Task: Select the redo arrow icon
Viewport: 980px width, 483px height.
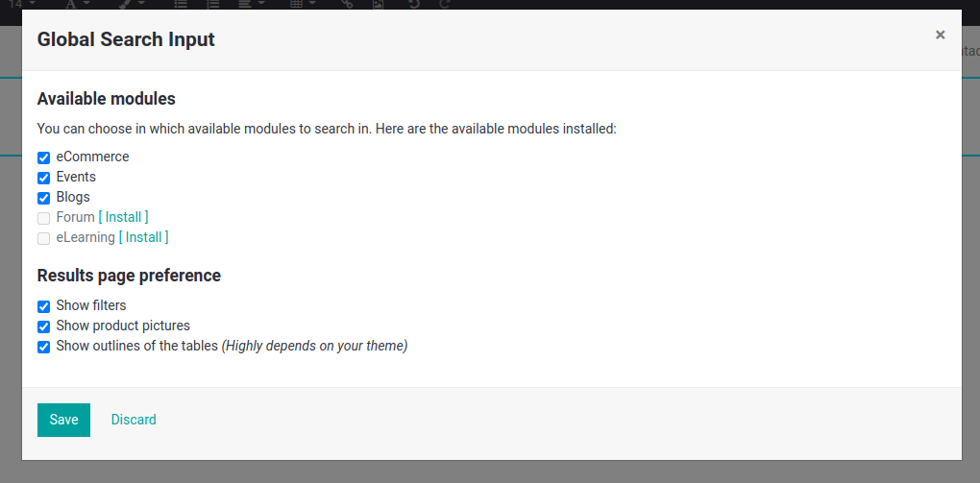Action: coord(445,3)
